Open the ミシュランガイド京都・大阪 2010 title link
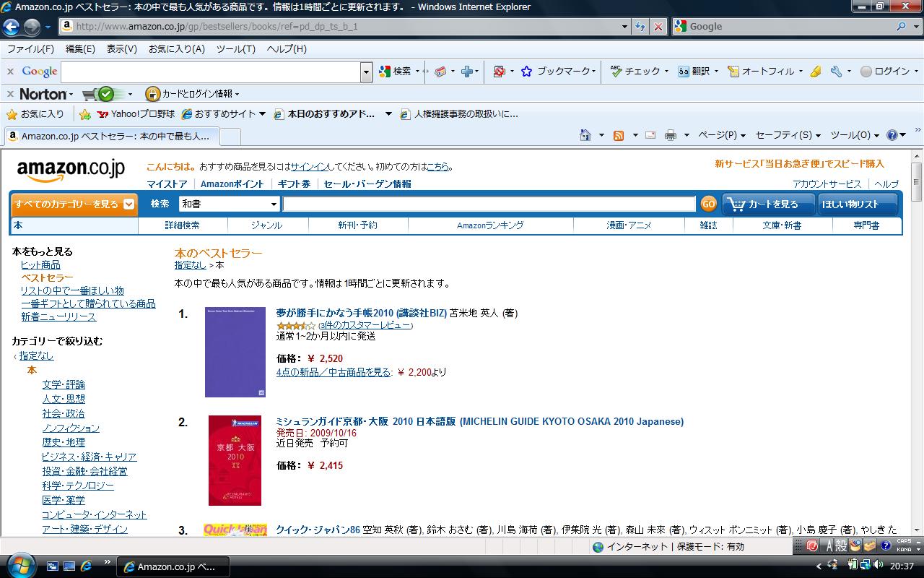This screenshot has width=924, height=578. pos(480,422)
